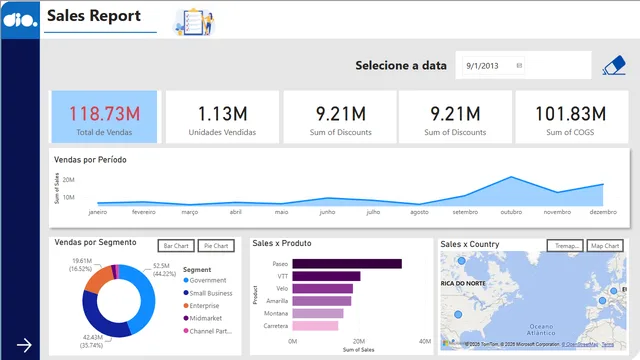Click the Montana bar in the product chart
640x360 pixels.
[318, 313]
